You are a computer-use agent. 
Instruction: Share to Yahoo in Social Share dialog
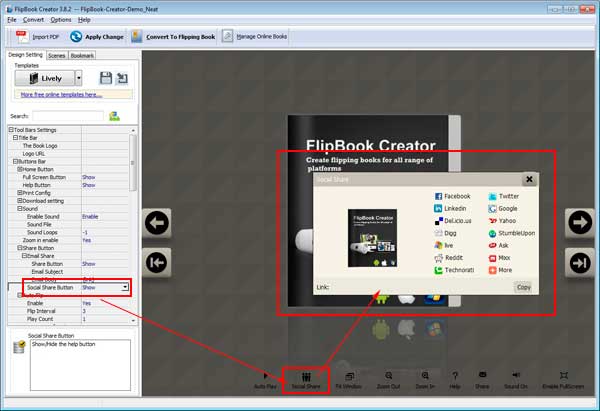(502, 221)
